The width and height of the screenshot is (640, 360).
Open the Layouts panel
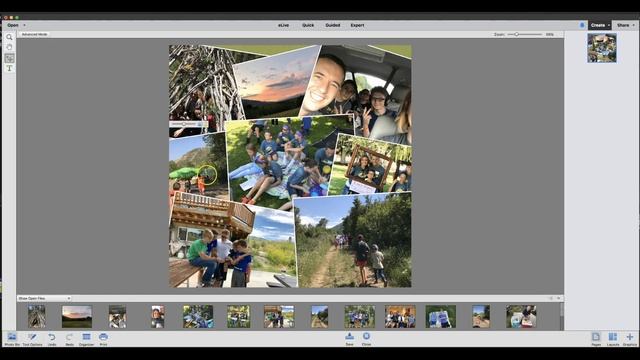(x=613, y=339)
